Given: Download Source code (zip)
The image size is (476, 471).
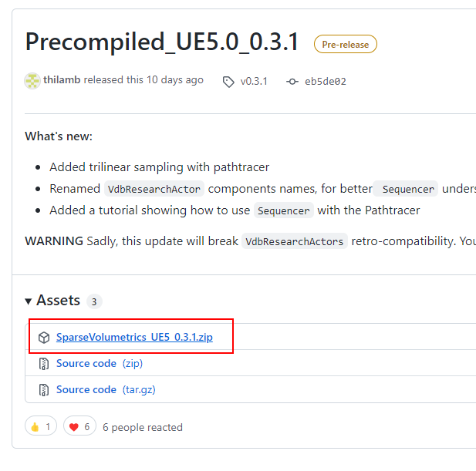Looking at the screenshot, I should [86, 364].
